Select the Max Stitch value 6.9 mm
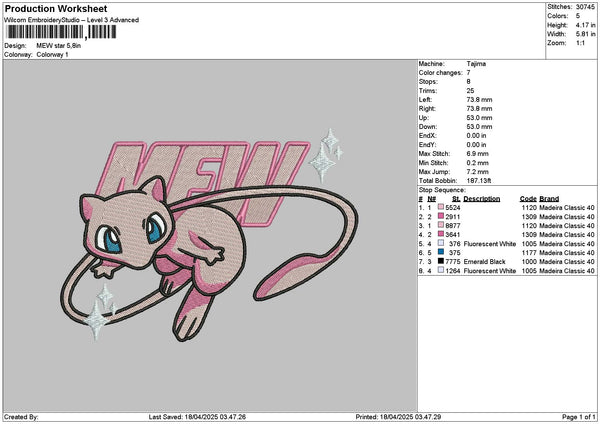The image size is (600, 424). point(478,153)
